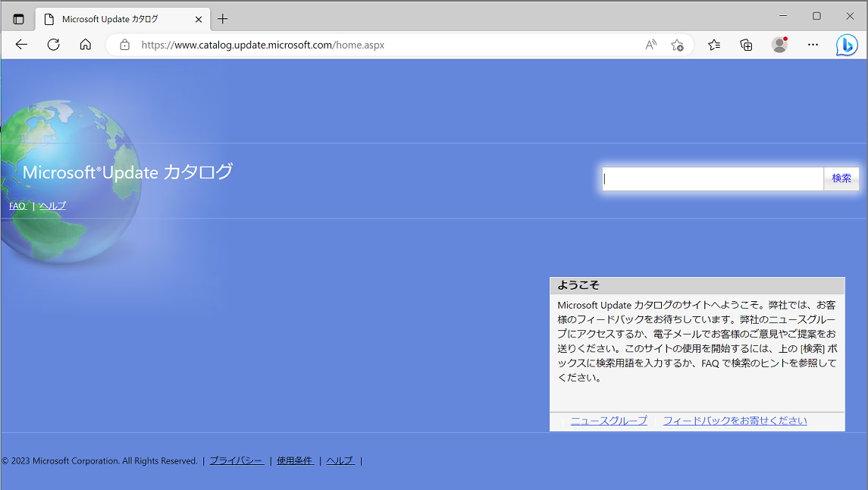Click the 検索 search button
The width and height of the screenshot is (868, 490).
coord(841,179)
